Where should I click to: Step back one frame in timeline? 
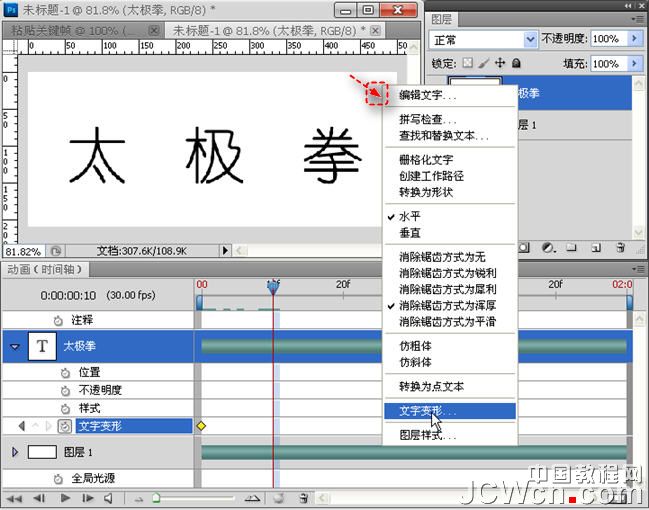coord(39,498)
